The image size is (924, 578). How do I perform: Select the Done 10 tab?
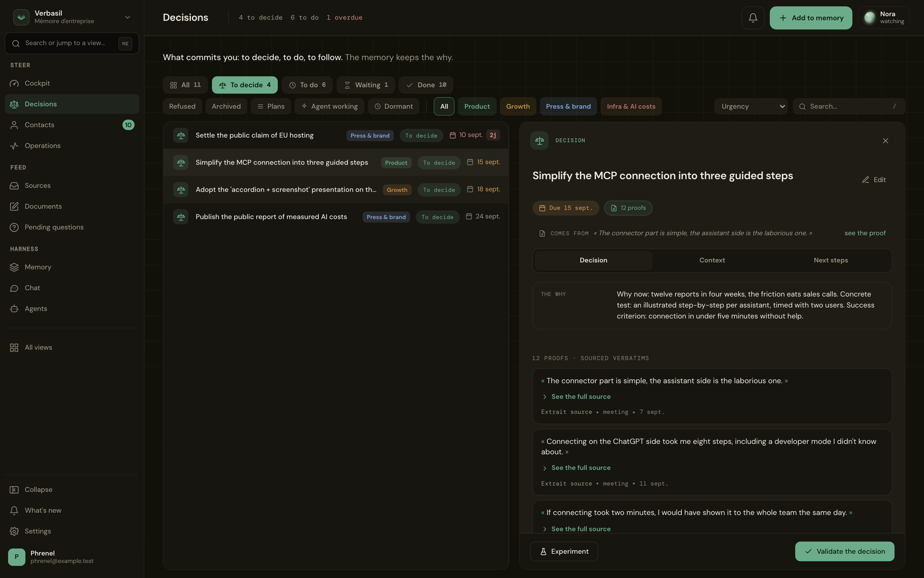point(426,85)
